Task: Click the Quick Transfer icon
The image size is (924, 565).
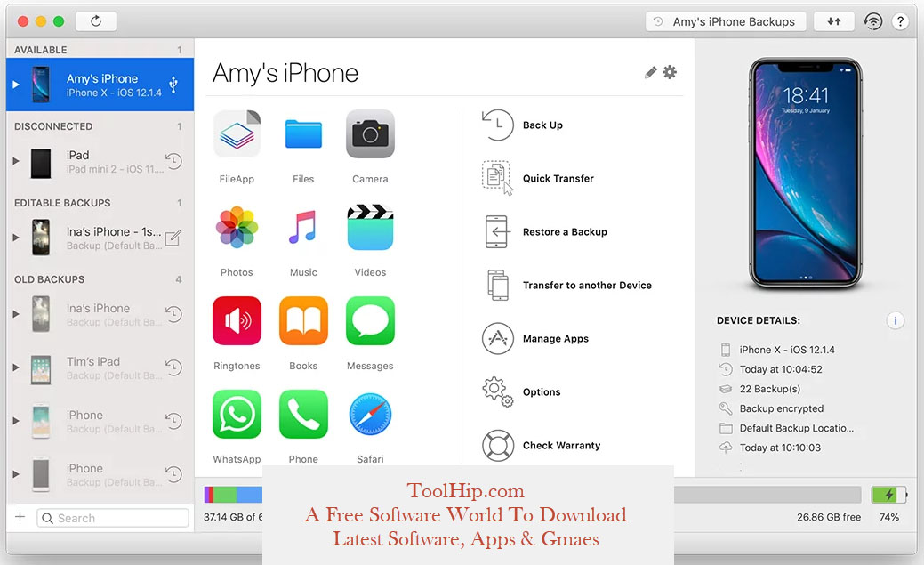Action: [x=497, y=178]
